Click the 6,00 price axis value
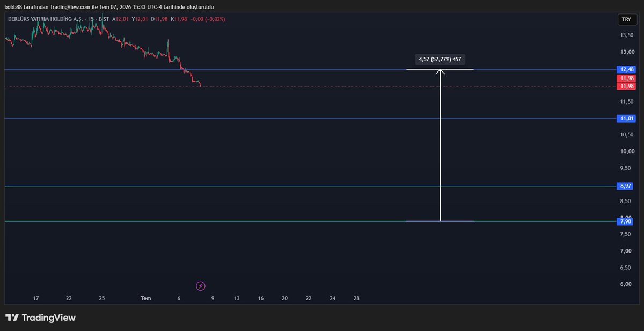This screenshot has width=644, height=331. click(x=626, y=284)
